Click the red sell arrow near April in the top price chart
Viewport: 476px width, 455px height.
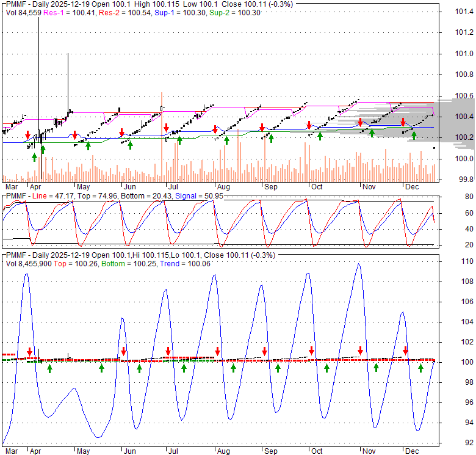[x=27, y=135]
